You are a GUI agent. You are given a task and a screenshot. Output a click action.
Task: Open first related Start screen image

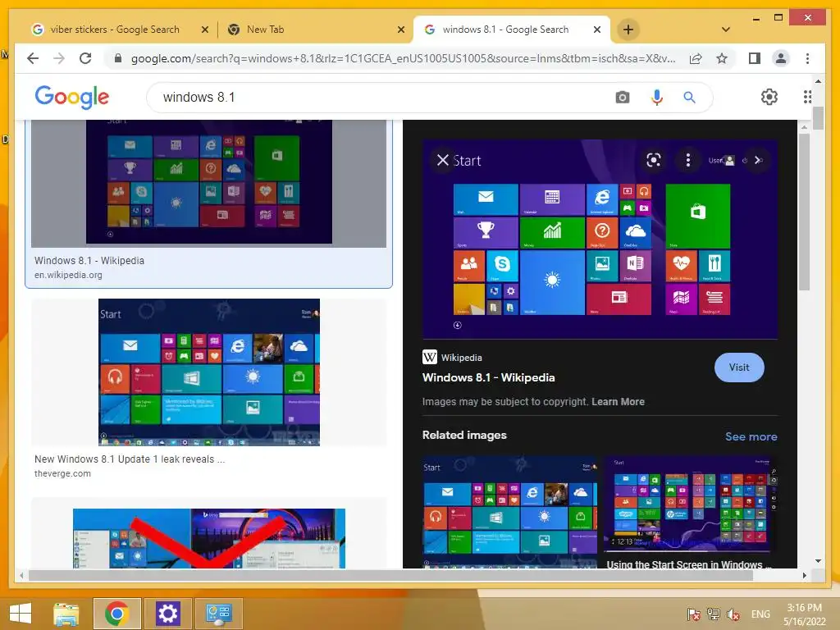(x=510, y=512)
